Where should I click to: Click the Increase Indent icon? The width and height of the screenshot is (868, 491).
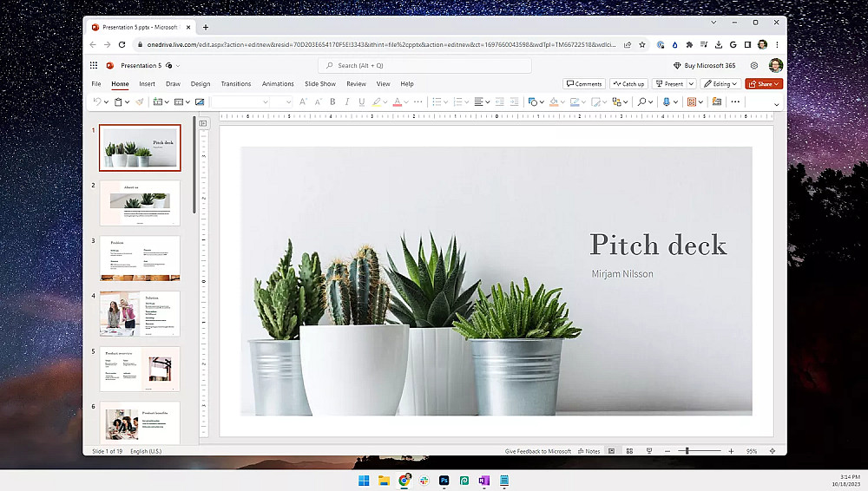[x=514, y=101]
